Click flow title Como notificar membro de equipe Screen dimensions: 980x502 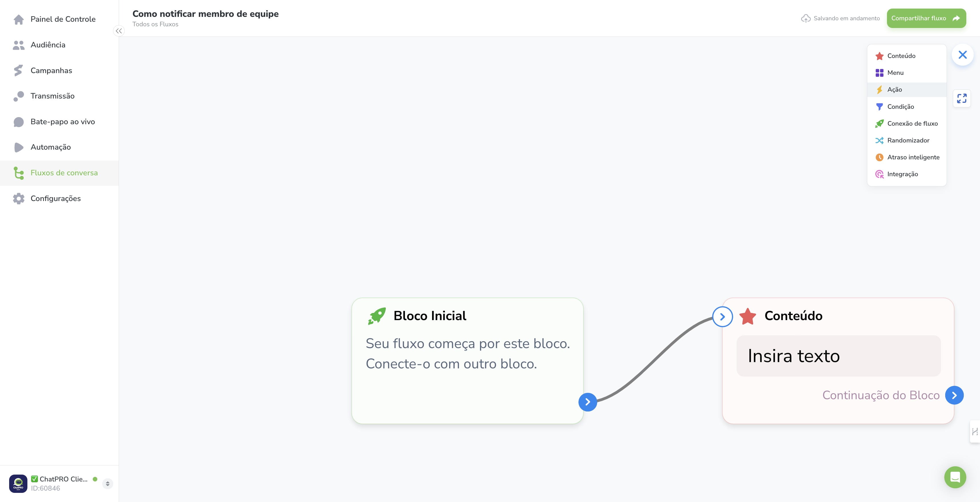click(205, 14)
